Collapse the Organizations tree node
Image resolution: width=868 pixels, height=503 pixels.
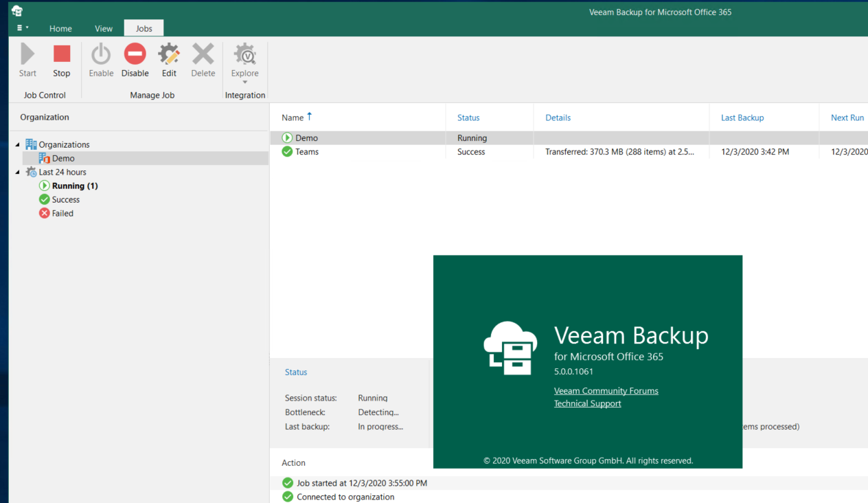point(18,144)
